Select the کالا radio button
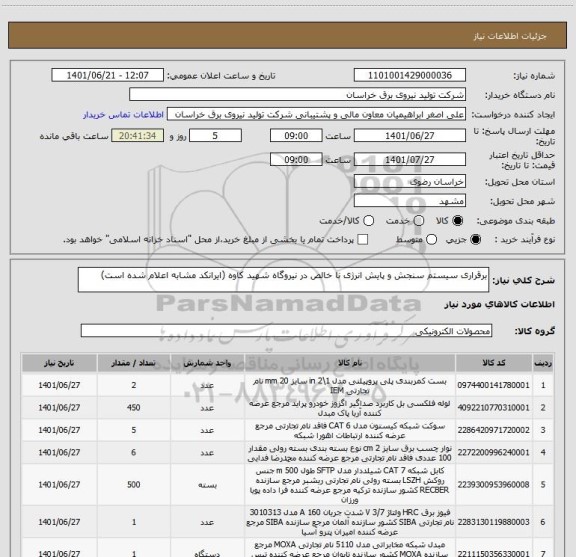The image size is (576, 557). click(x=458, y=221)
